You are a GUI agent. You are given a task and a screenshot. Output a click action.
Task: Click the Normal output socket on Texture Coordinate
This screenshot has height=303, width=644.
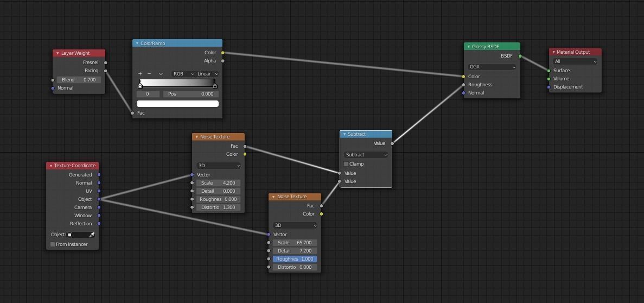[99, 183]
